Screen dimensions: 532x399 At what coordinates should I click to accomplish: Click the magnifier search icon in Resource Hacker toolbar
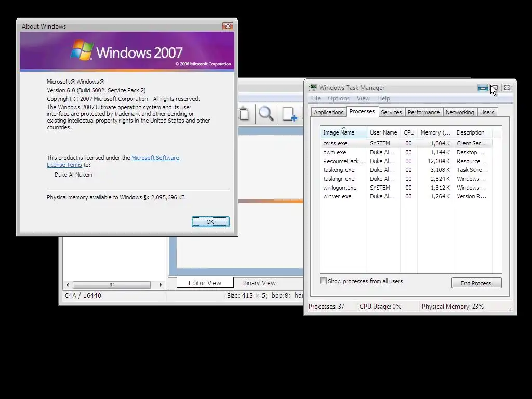[x=266, y=114]
